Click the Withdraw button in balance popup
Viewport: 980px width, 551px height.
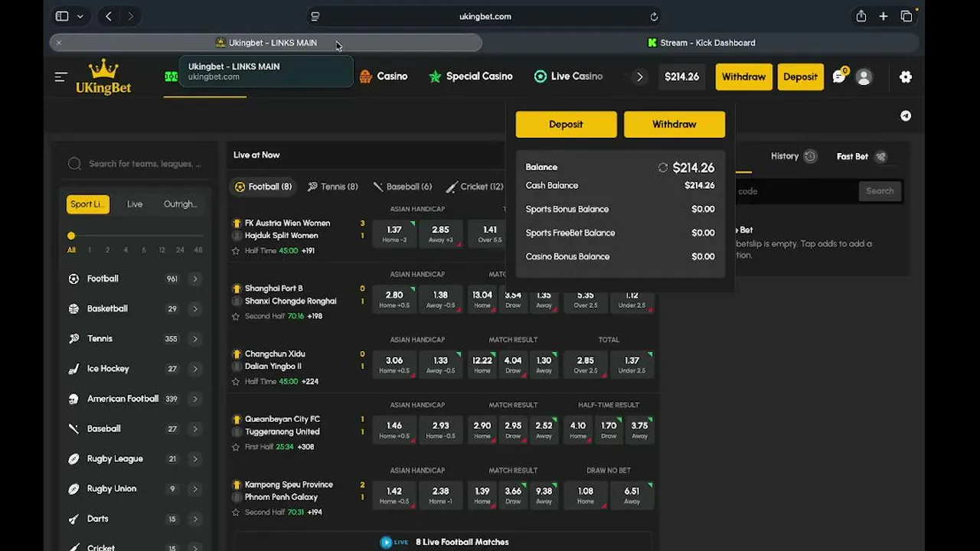tap(675, 124)
